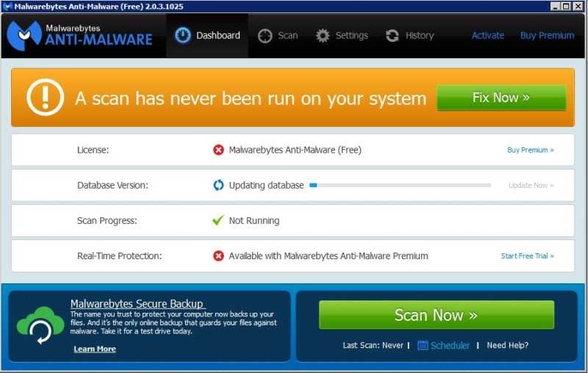Click the red X icon beside Real-Time Protection

[218, 256]
